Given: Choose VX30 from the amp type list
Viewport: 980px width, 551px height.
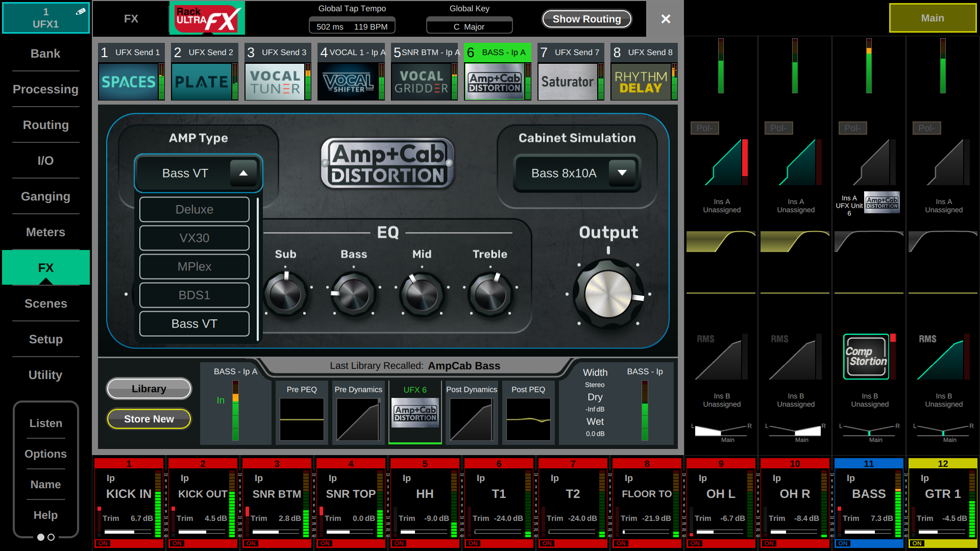Looking at the screenshot, I should (194, 238).
